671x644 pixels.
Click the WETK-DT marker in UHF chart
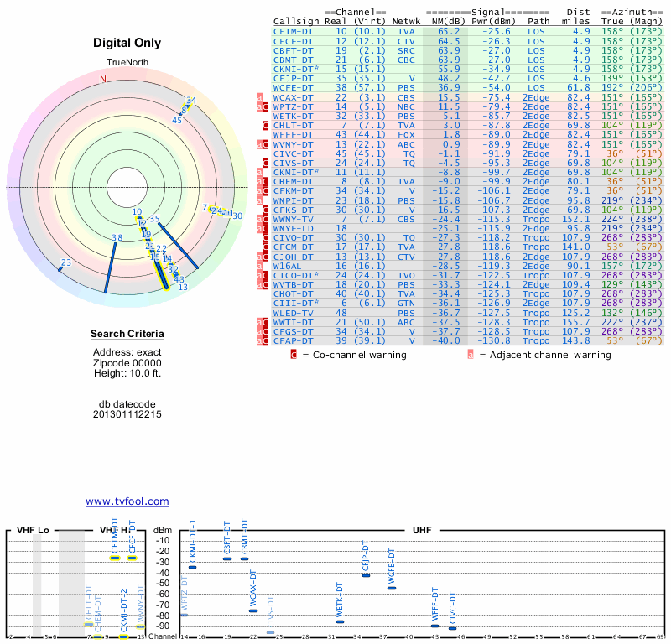(340, 621)
